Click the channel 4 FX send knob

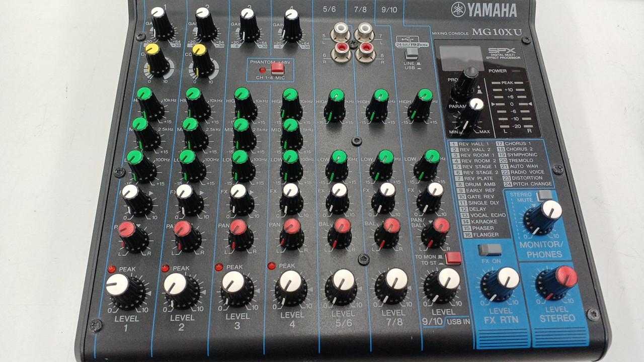click(x=291, y=199)
